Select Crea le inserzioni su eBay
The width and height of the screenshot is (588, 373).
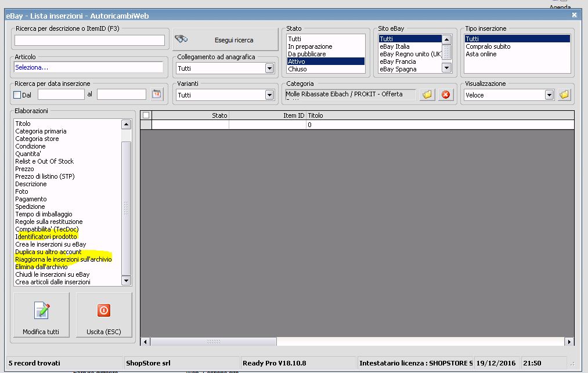[67, 244]
